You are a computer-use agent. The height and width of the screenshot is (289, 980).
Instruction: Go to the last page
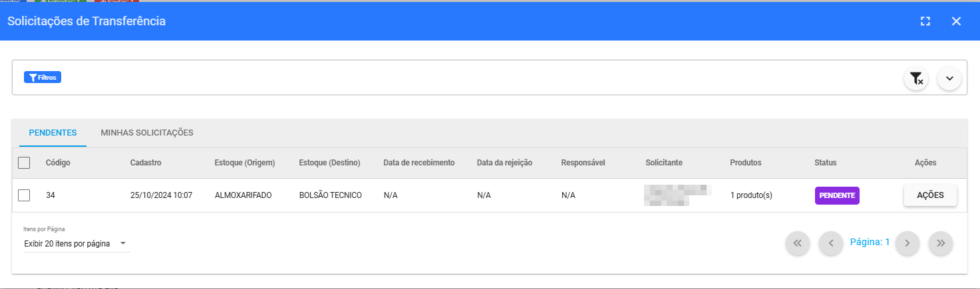click(x=941, y=243)
